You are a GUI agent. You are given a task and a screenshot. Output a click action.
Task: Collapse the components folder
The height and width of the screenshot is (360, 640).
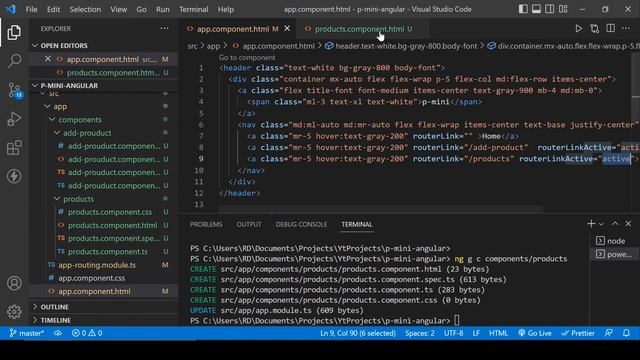(104, 120)
